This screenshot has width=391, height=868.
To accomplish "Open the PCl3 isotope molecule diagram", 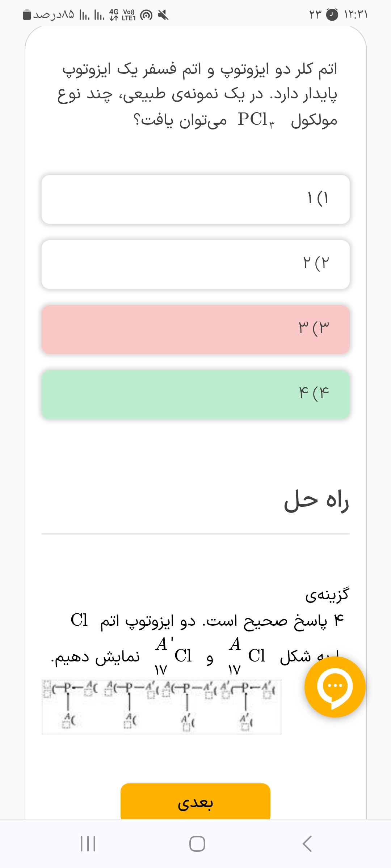I will 161,707.
